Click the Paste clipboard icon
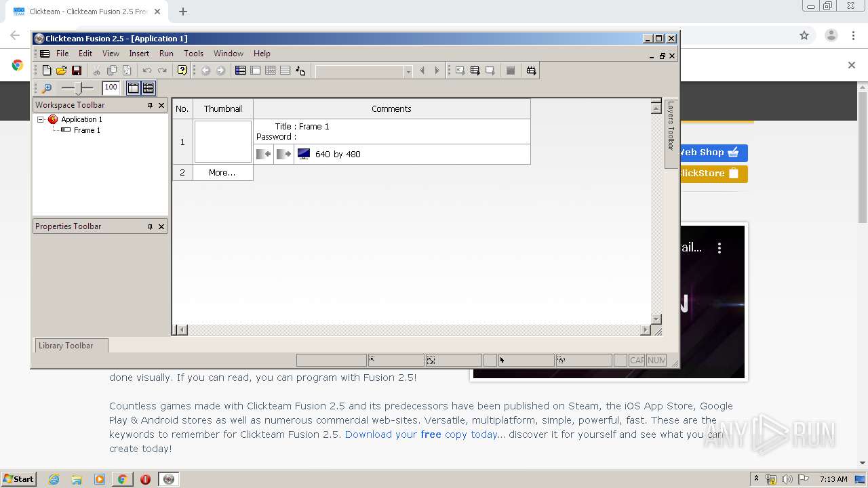868x488 pixels. point(127,70)
